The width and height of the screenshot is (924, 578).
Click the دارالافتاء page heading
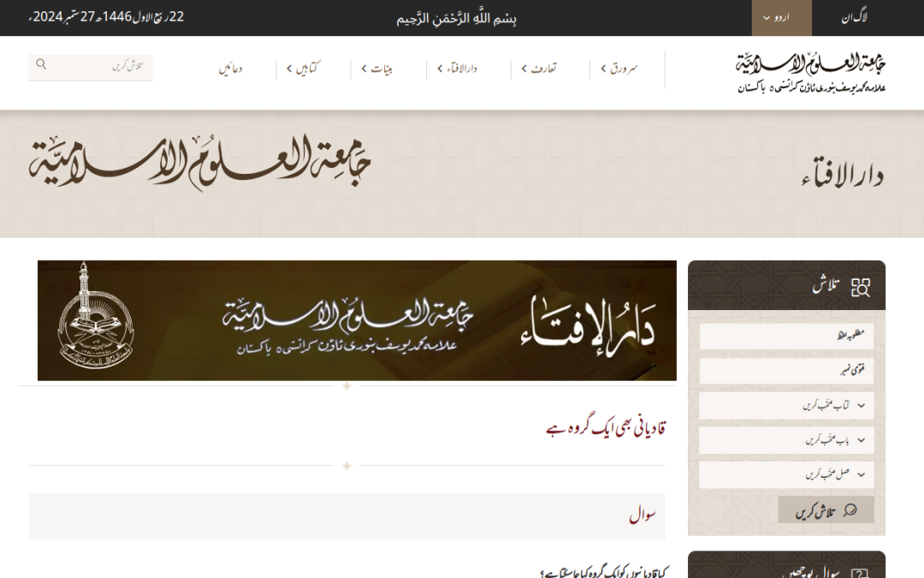(843, 173)
